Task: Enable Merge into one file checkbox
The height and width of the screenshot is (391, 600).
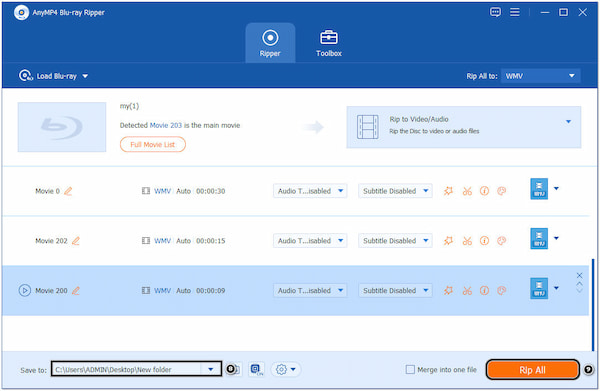Action: coord(410,370)
